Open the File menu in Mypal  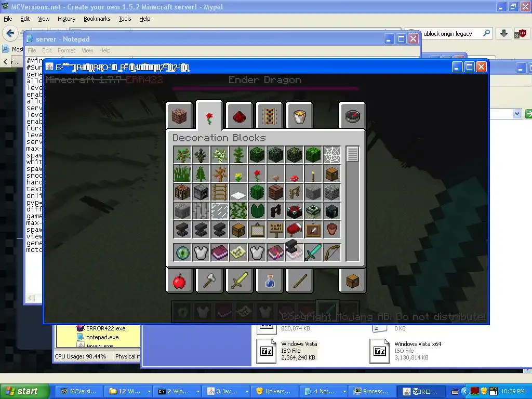8,19
